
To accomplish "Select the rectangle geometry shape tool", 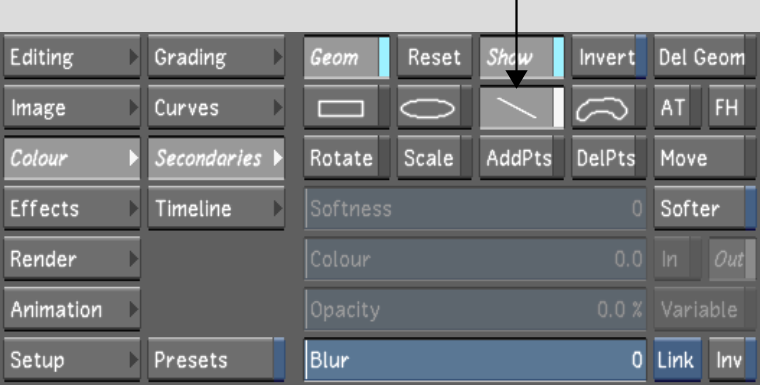I will [346, 108].
